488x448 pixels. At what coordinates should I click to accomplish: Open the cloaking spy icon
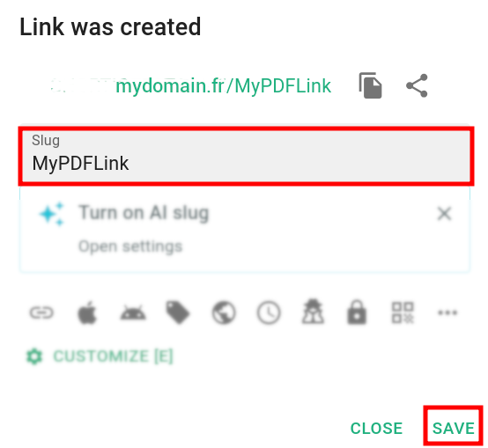click(x=313, y=312)
